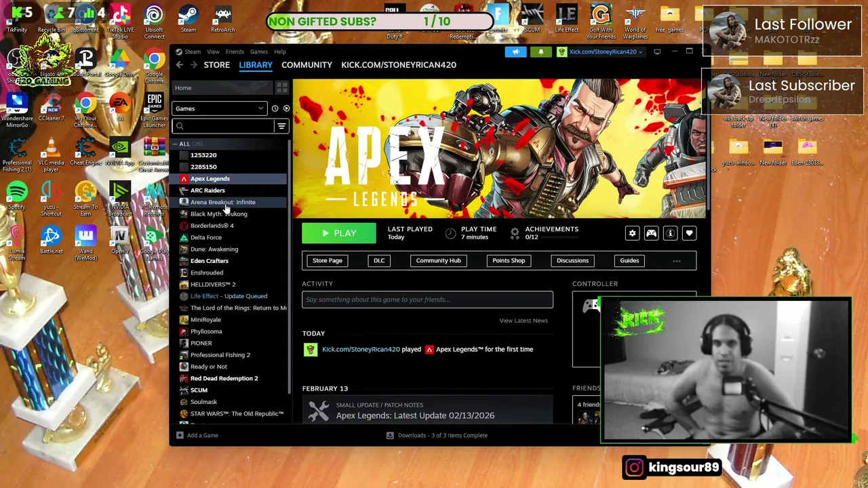
Task: Open NVIDIA Broadcast desktop shortcut
Action: (x=120, y=199)
